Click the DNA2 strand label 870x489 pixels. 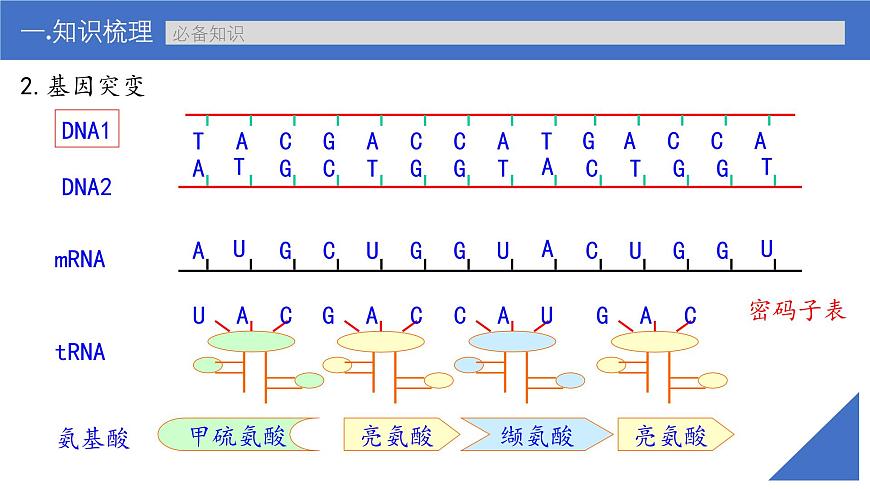(87, 187)
